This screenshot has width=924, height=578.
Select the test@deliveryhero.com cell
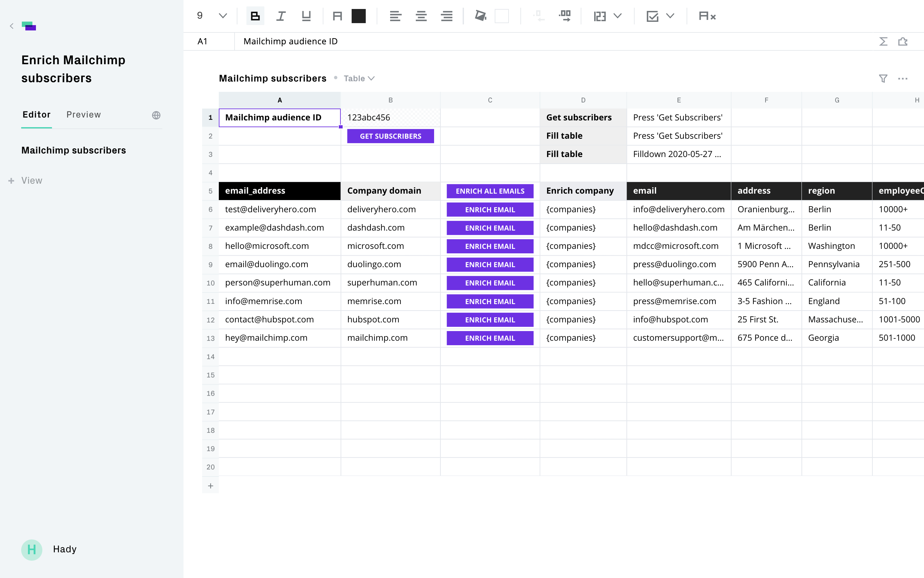click(x=279, y=209)
